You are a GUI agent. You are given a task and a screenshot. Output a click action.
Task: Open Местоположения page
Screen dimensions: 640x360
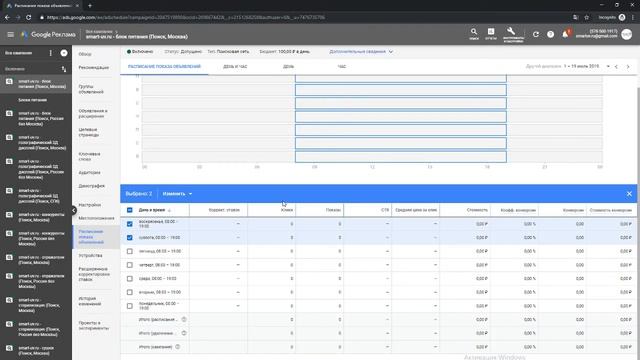coord(96,218)
